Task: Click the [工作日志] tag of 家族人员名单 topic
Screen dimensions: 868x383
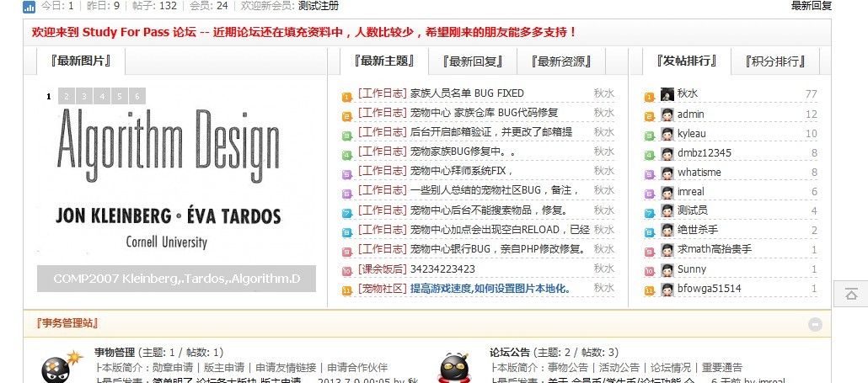Action: click(382, 93)
